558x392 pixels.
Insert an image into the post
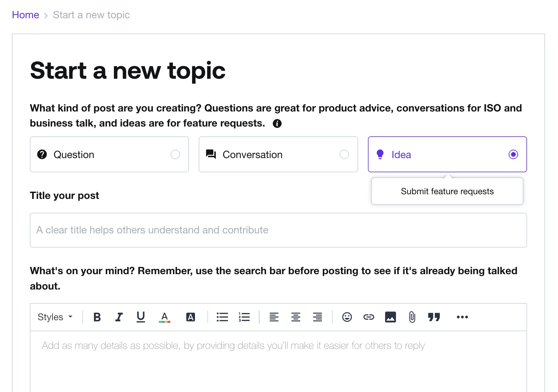390,317
